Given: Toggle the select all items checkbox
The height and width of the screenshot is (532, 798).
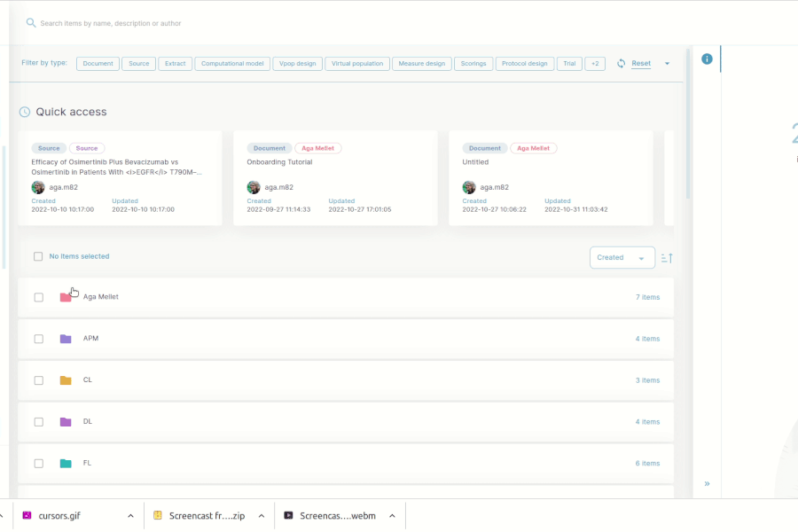Looking at the screenshot, I should [x=38, y=257].
